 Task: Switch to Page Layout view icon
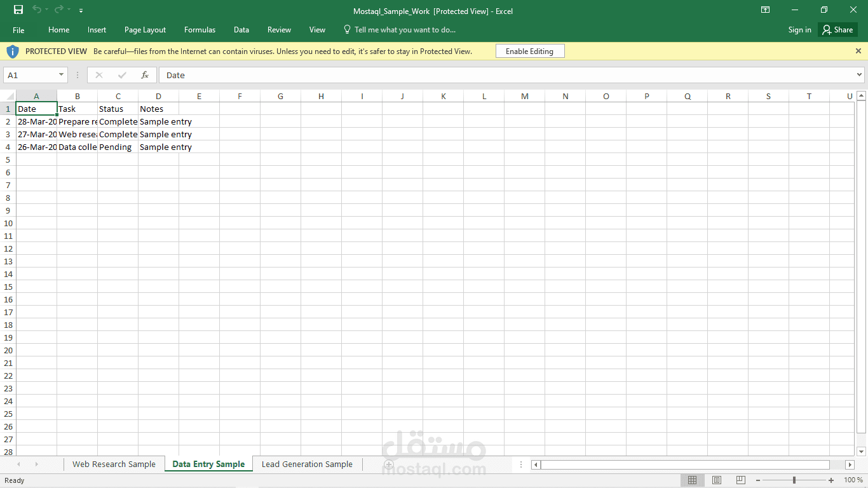717,480
